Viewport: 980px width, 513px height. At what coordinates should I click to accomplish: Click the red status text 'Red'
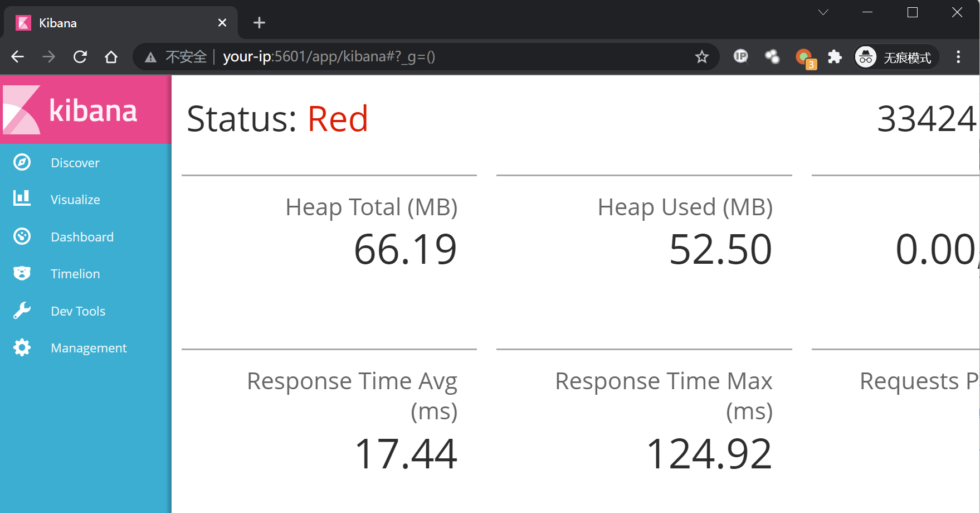tap(338, 119)
